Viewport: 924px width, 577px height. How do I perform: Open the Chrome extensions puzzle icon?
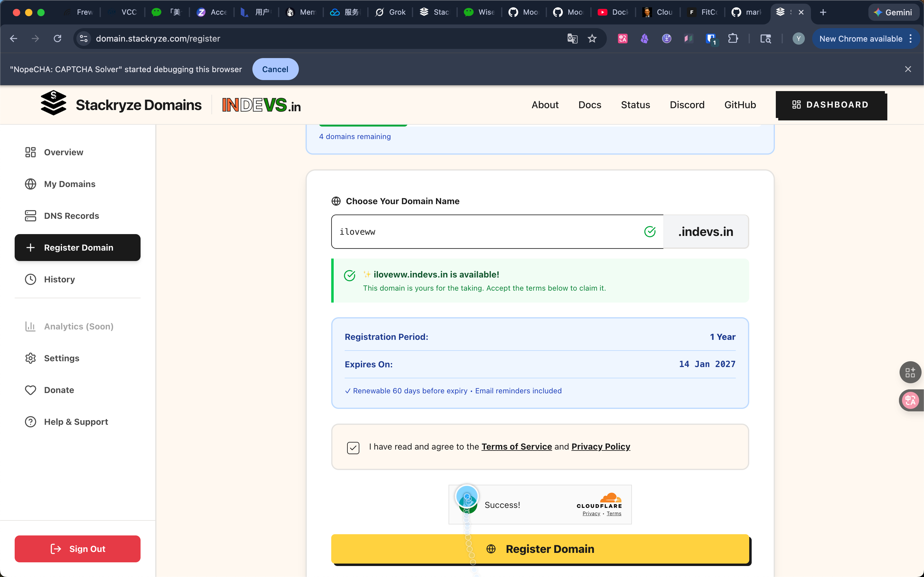[732, 39]
